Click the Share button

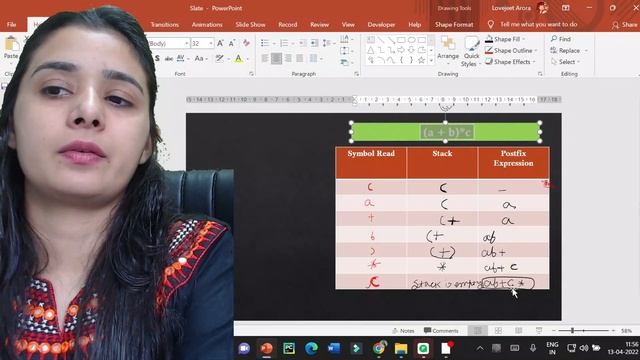click(x=625, y=25)
